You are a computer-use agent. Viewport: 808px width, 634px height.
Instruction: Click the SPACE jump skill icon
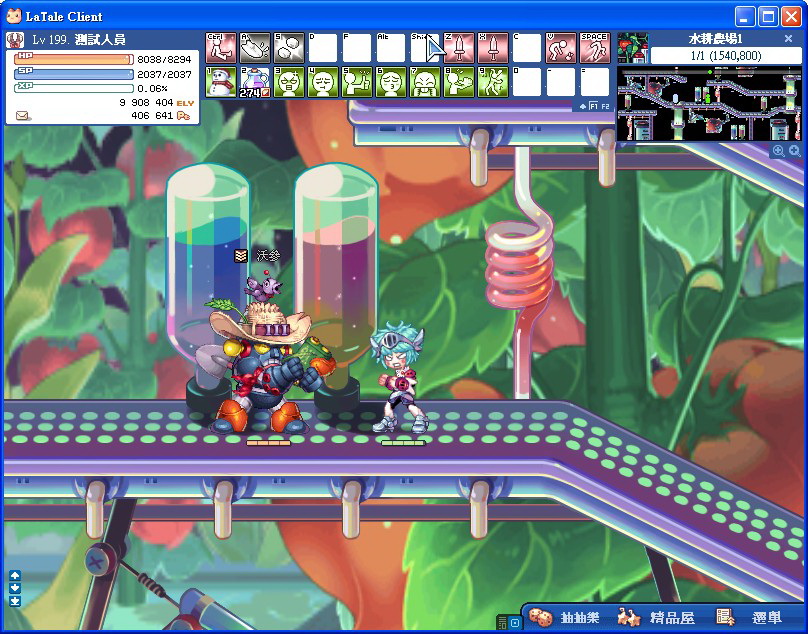[595, 48]
